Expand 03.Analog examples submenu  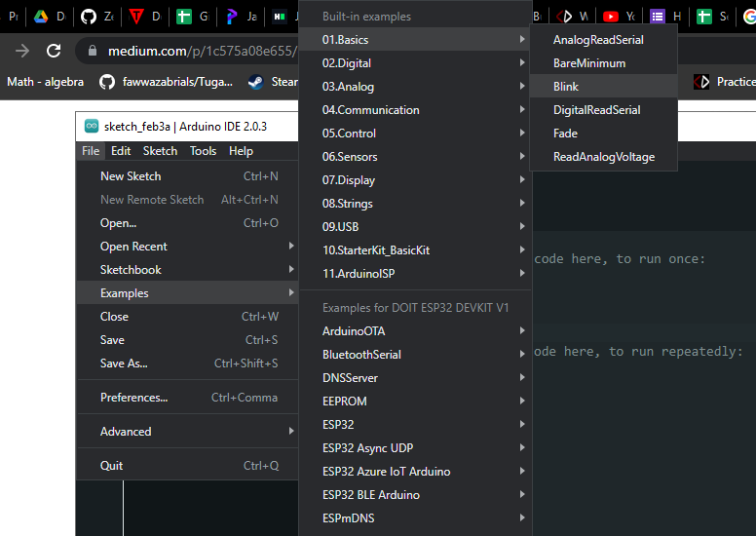415,87
